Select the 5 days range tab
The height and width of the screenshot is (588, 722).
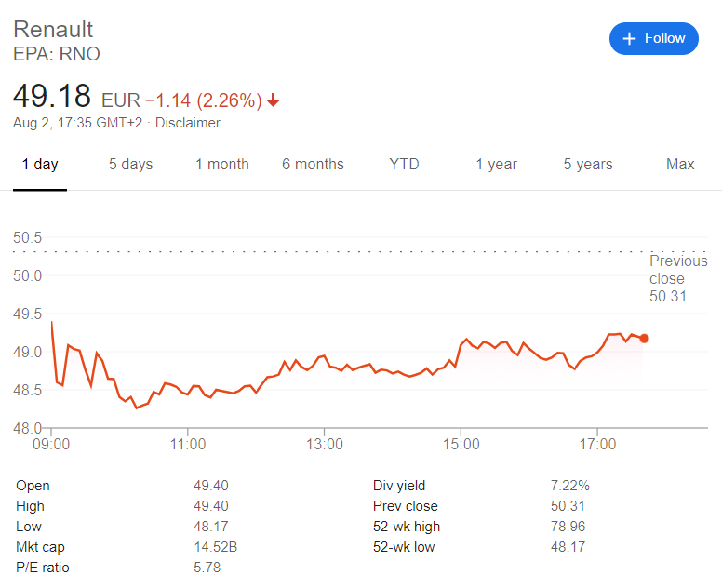coord(130,165)
